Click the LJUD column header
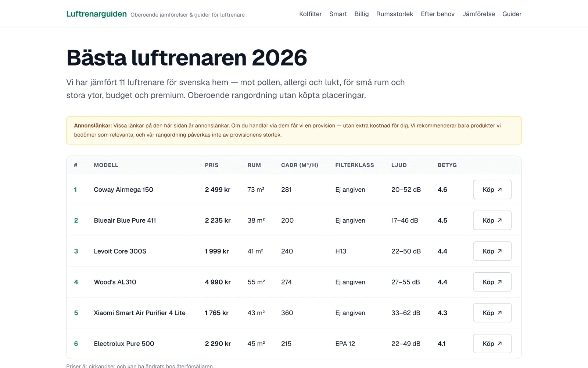Screen dimensions: 588x368 399,165
